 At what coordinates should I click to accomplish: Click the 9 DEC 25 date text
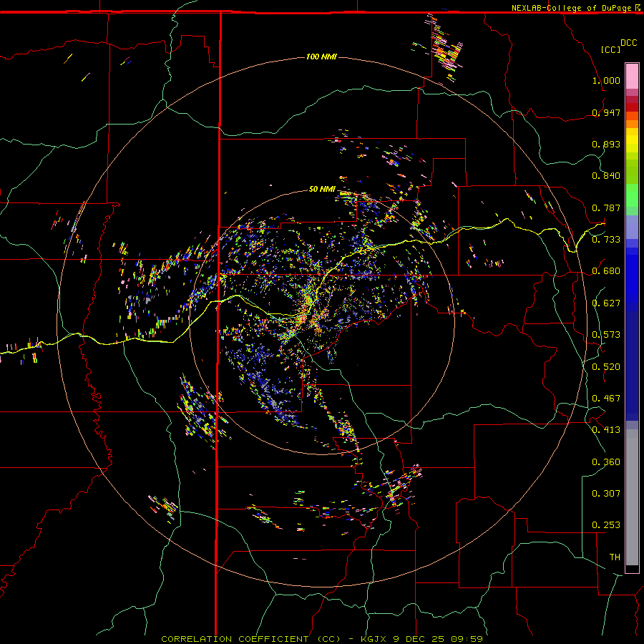[419, 639]
